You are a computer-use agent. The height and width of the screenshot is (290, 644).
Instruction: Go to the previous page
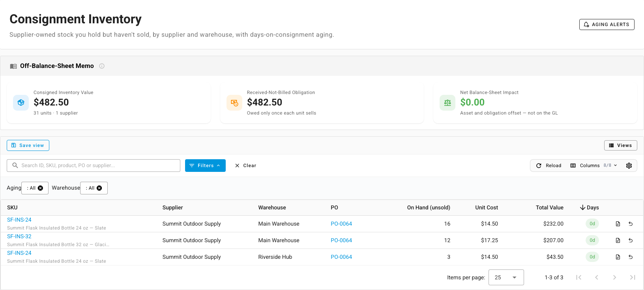[x=597, y=277]
